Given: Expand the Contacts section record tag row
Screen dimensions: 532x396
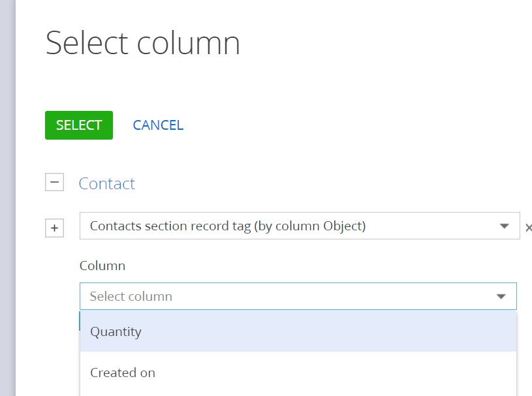Looking at the screenshot, I should (54, 228).
